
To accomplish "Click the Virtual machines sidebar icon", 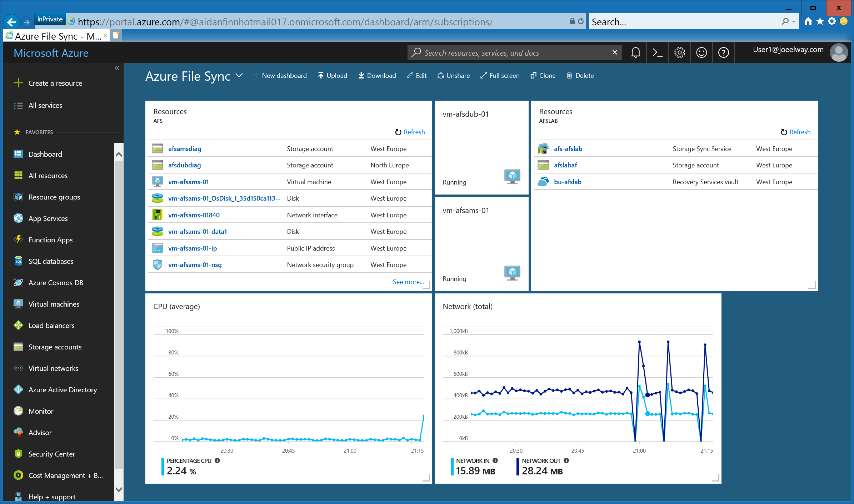I will 18,304.
